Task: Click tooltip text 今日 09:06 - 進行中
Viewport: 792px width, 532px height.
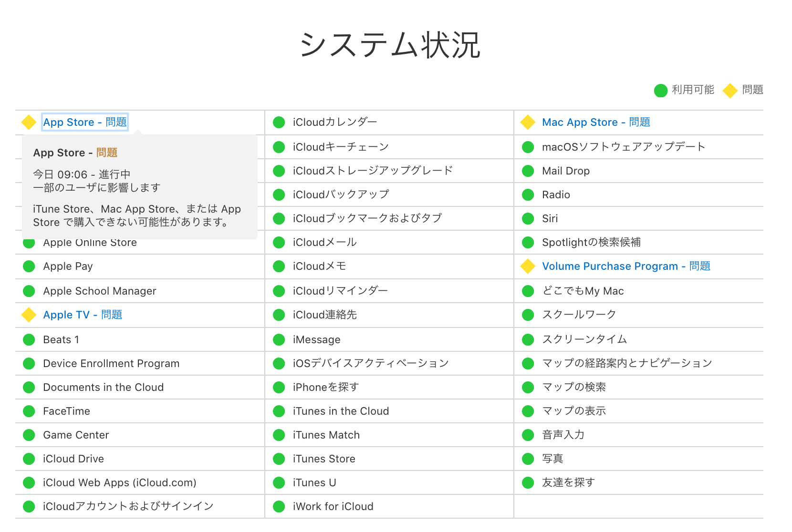Action: (x=82, y=174)
